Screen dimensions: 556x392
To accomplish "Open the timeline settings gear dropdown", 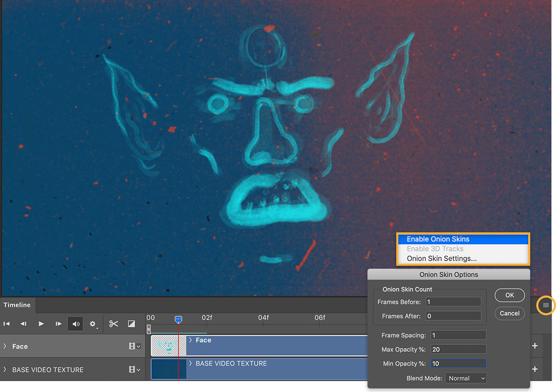I will click(93, 324).
